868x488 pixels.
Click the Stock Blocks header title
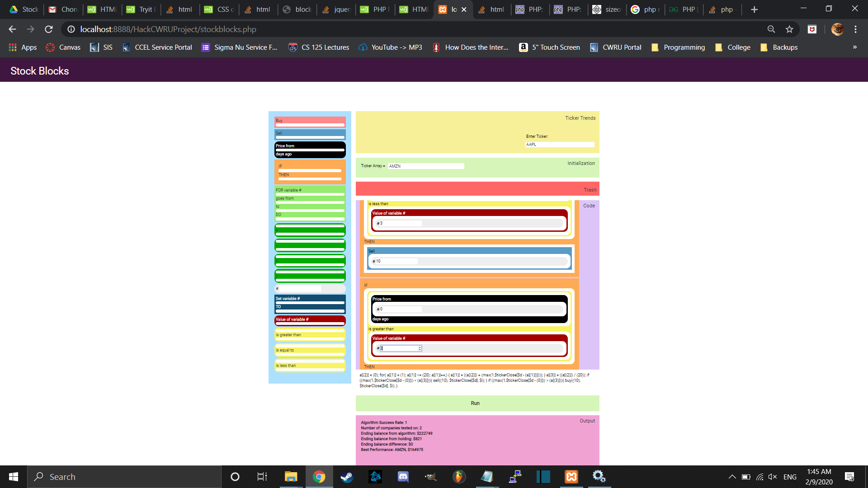[x=40, y=71]
